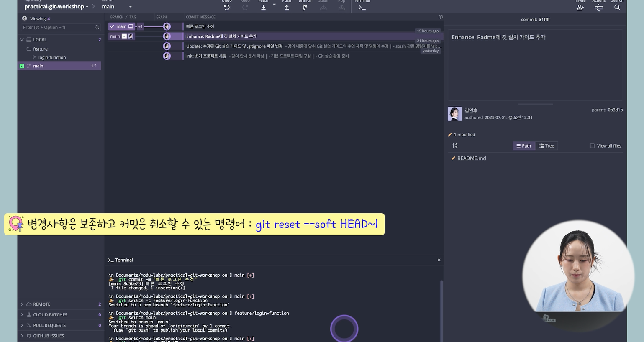644x342 pixels.
Task: Switch file view to Tree
Action: point(547,146)
